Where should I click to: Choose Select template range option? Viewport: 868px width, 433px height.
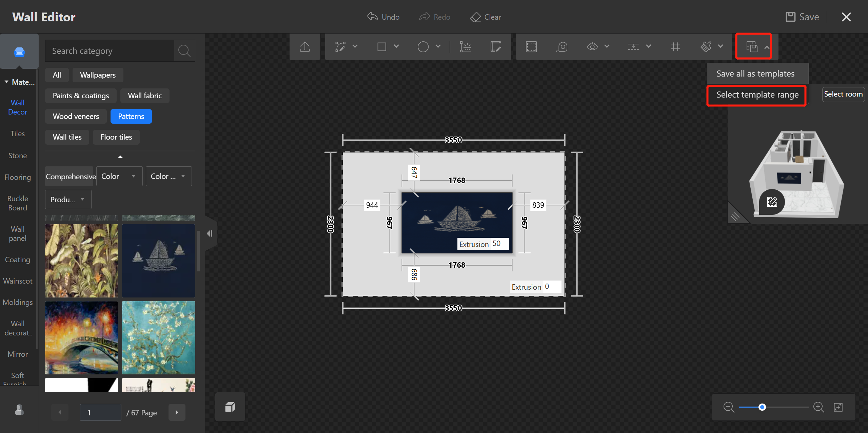(x=757, y=95)
